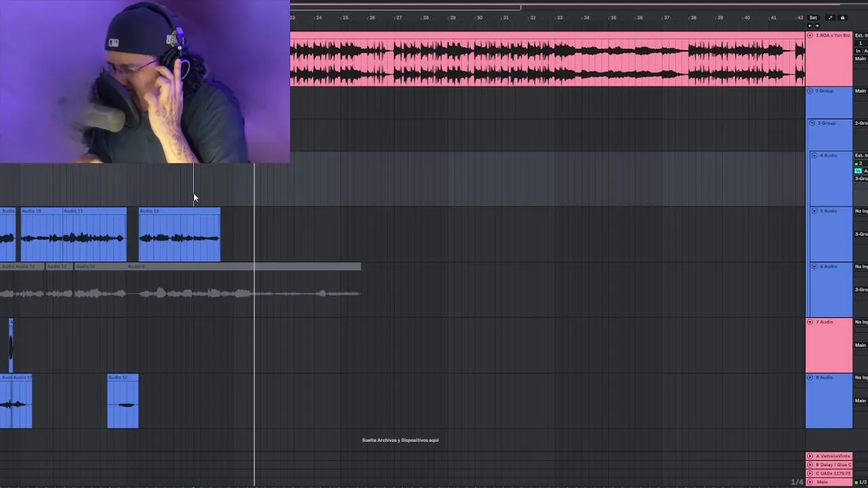Select the Audio 13 clip on track 8
Screen dimensions: 868x488
[123, 401]
